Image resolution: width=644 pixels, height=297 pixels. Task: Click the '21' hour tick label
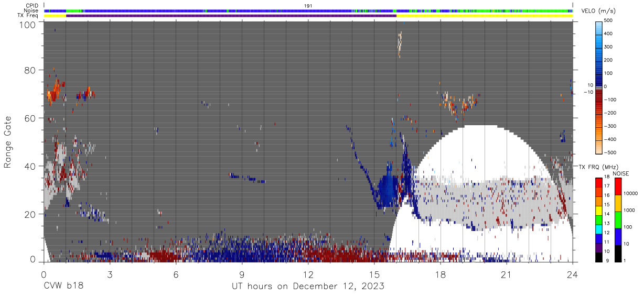(507, 274)
